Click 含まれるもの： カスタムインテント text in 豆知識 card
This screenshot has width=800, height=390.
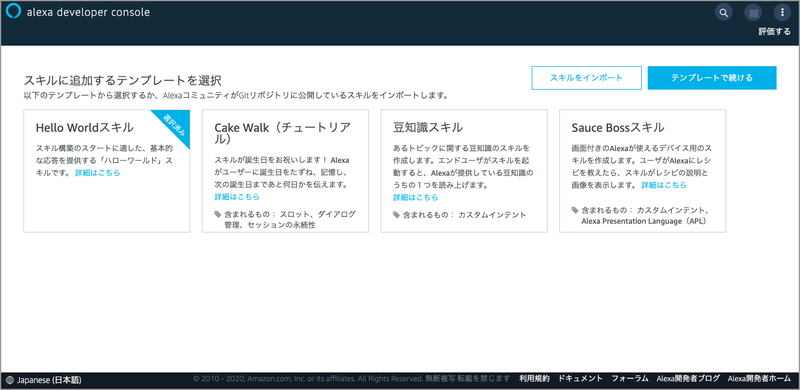464,215
